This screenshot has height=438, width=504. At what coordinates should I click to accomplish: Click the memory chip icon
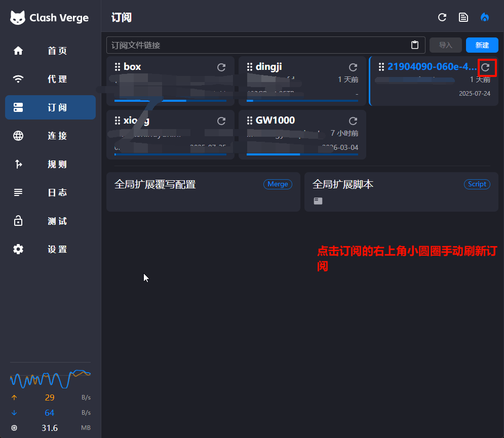14,428
